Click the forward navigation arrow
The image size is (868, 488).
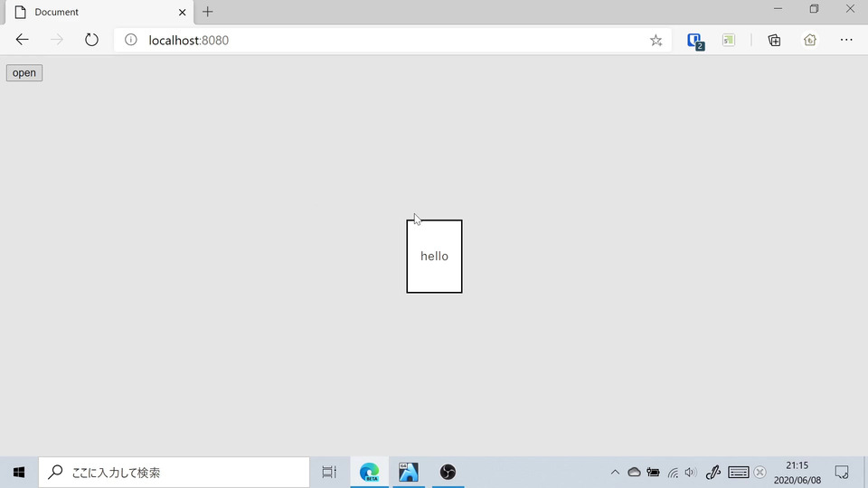pyautogui.click(x=57, y=40)
